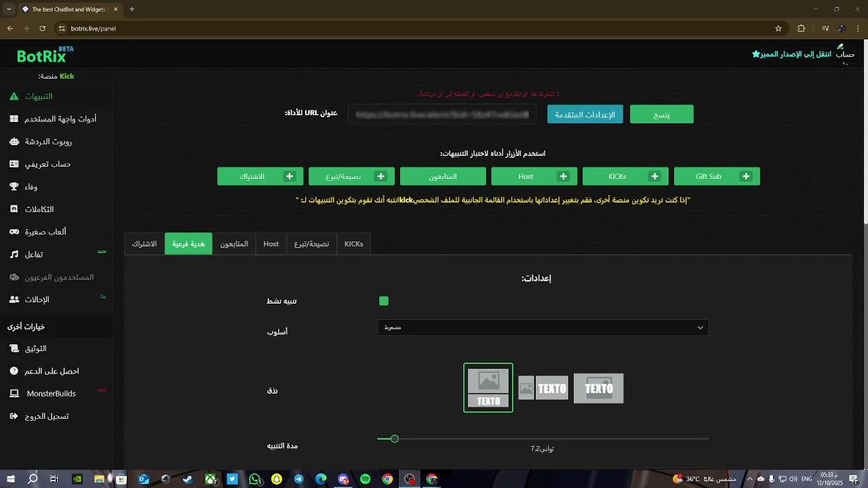The height and width of the screenshot is (488, 868).
Task: Open the Windows Start menu
Action: 11,479
